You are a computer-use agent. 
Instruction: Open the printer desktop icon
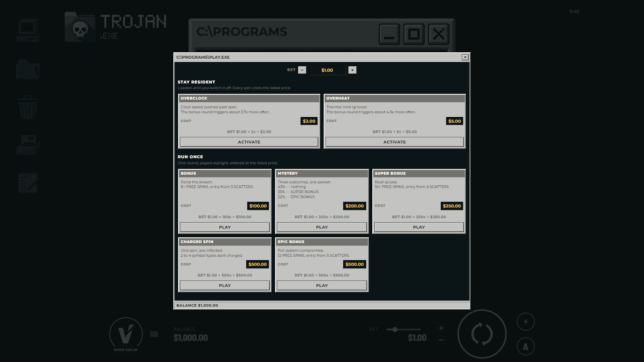pos(29,145)
